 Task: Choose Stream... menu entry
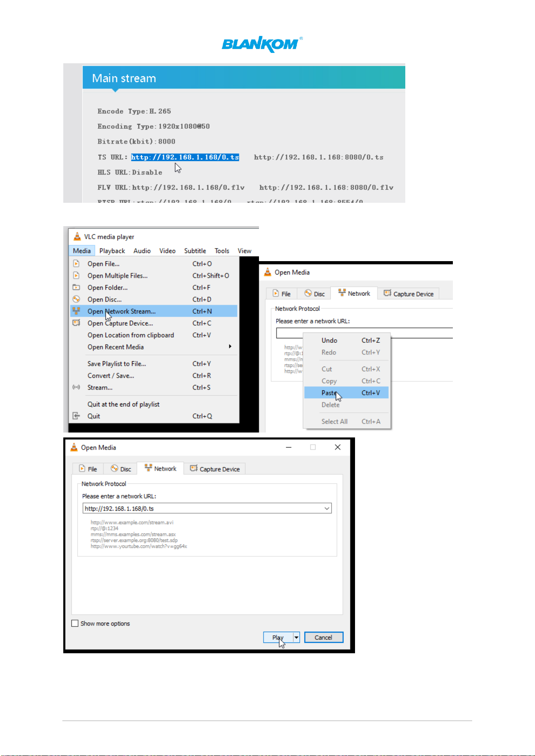click(154, 388)
